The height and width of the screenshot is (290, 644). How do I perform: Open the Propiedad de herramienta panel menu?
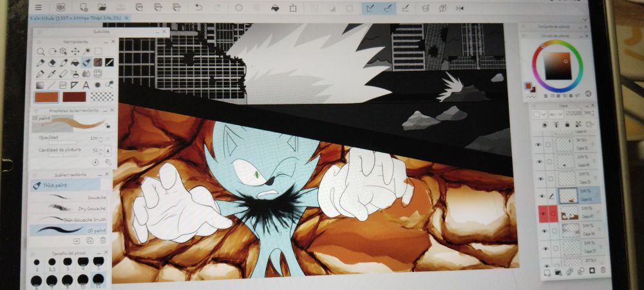point(37,110)
